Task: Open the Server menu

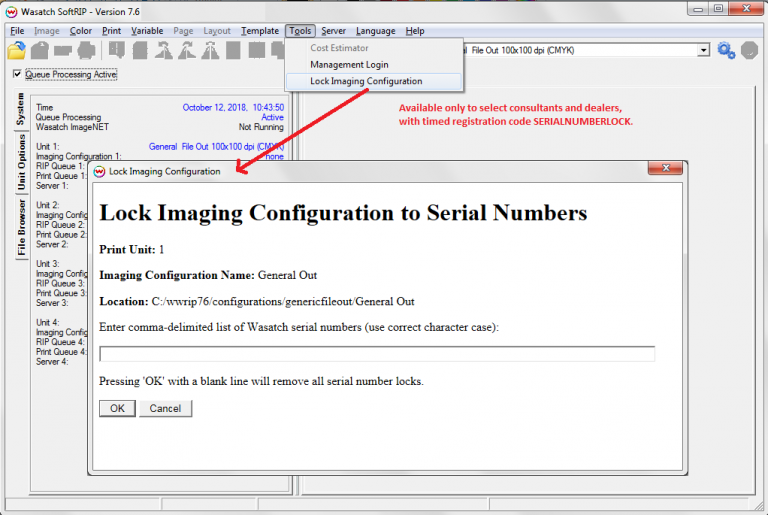Action: point(334,31)
